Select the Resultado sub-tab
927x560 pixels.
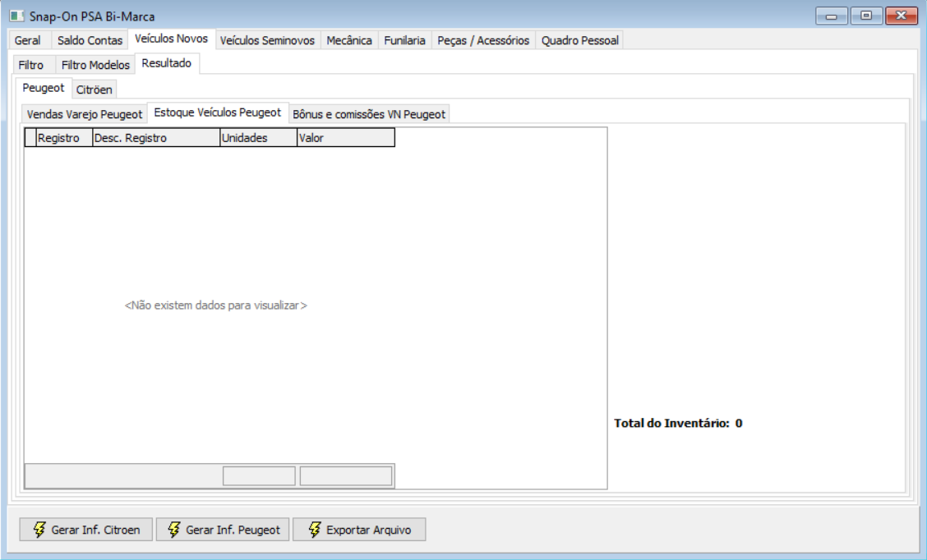click(x=167, y=63)
